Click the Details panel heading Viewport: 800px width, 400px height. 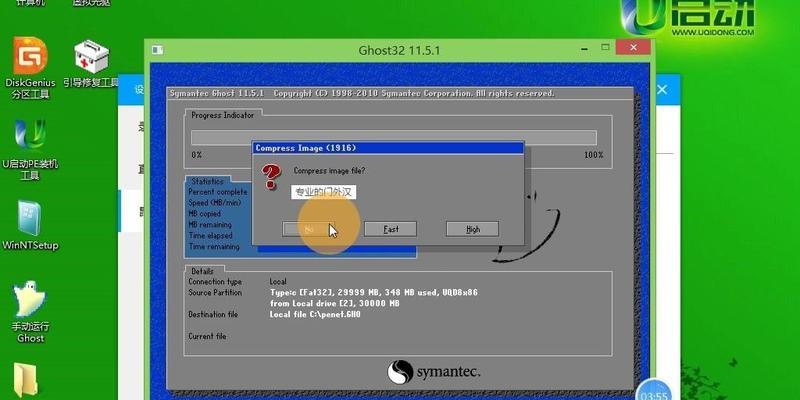coord(203,271)
